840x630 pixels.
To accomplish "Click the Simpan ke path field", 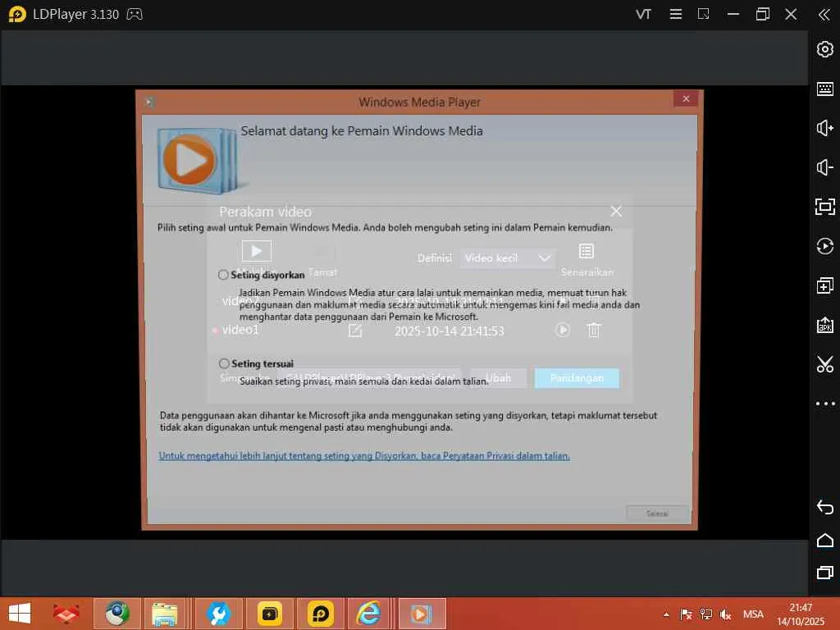I will click(x=368, y=378).
